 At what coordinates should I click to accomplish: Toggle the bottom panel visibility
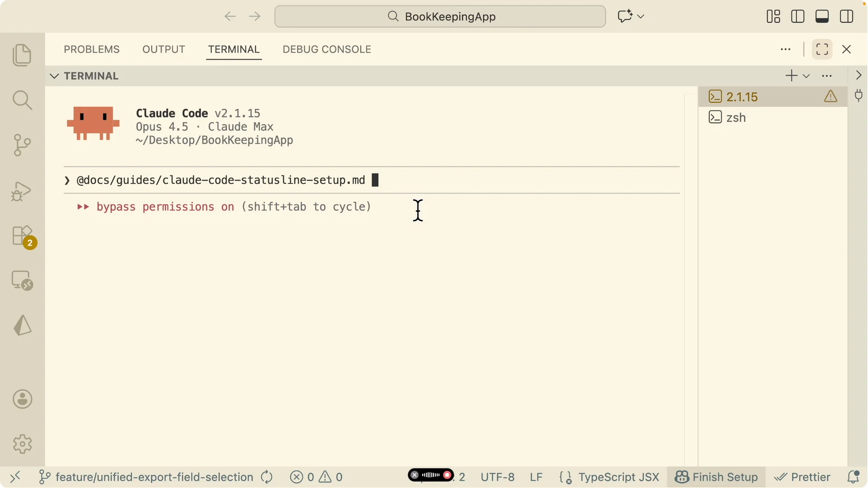822,16
